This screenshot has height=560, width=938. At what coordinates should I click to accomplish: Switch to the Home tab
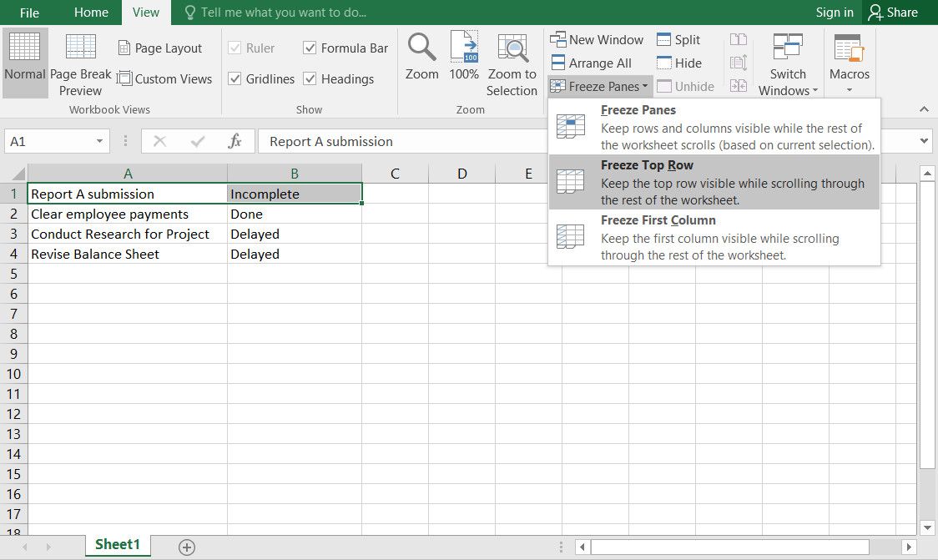click(x=91, y=13)
